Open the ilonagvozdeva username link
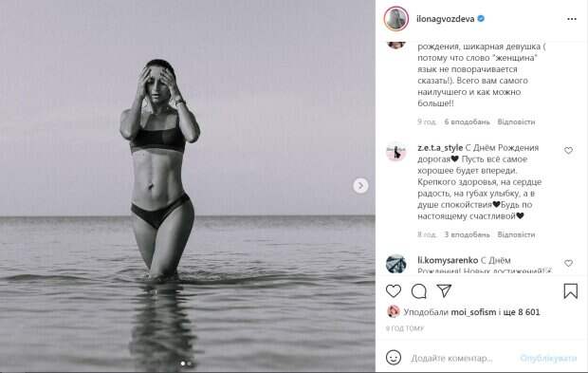This screenshot has height=373, width=588. (445, 19)
